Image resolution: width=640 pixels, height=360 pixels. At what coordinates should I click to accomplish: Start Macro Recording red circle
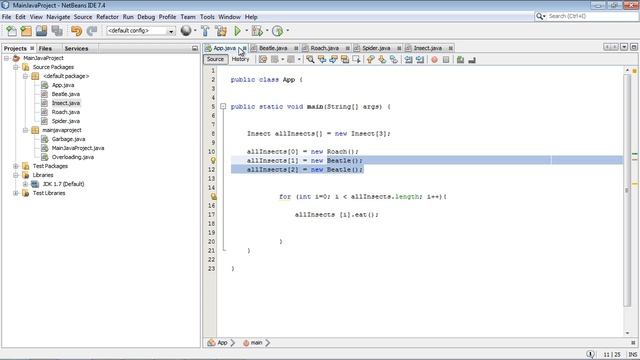point(434,60)
